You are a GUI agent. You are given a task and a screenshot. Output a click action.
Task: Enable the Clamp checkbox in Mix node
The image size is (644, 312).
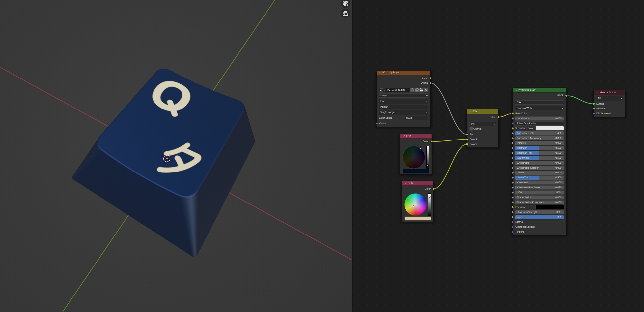(471, 129)
